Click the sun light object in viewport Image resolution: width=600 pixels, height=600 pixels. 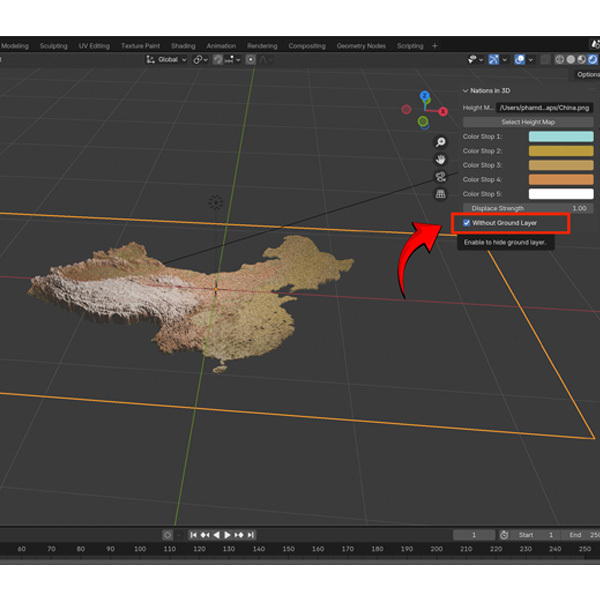click(x=215, y=202)
